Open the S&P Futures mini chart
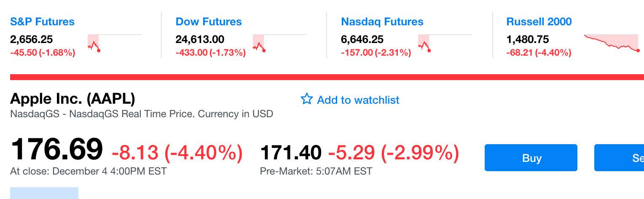This screenshot has width=644, height=199. click(x=114, y=43)
